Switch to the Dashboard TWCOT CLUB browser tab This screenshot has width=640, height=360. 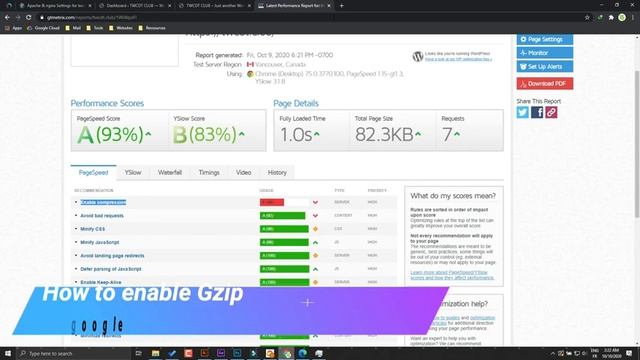[134, 6]
